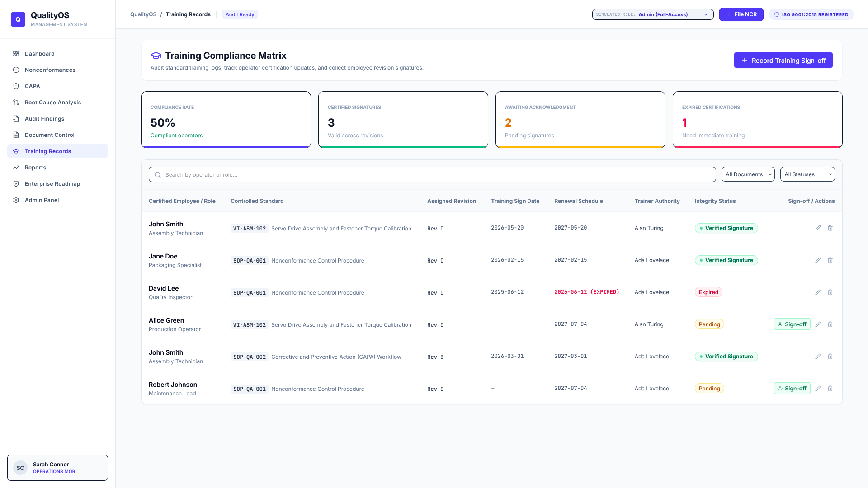
Task: Click the File NCR button
Action: [x=741, y=14]
